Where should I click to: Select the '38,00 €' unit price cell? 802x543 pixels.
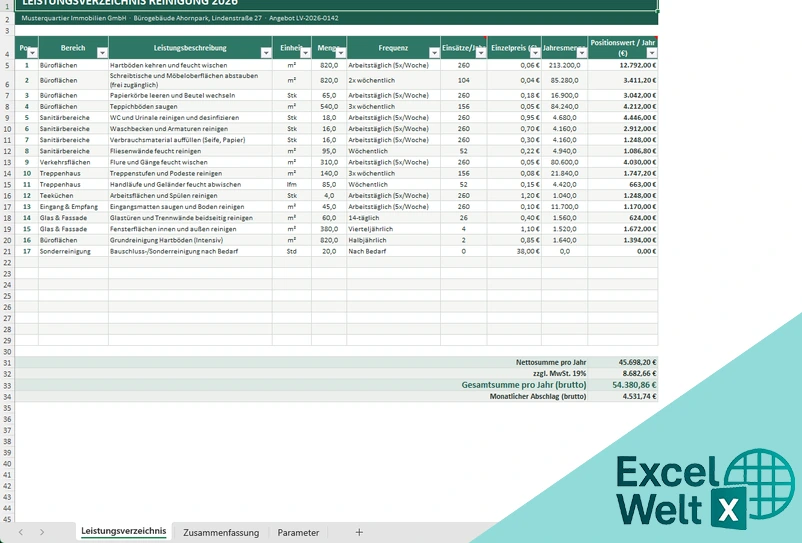point(514,252)
